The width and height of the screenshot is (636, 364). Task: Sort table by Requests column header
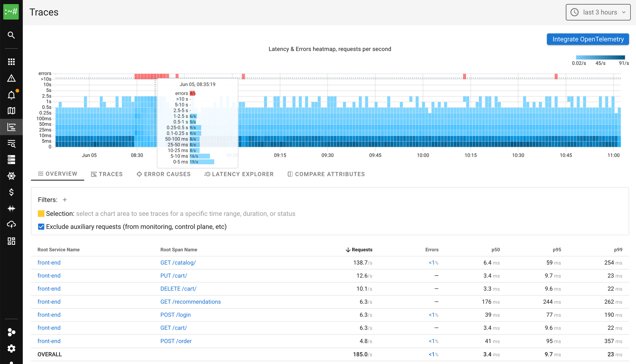(362, 250)
